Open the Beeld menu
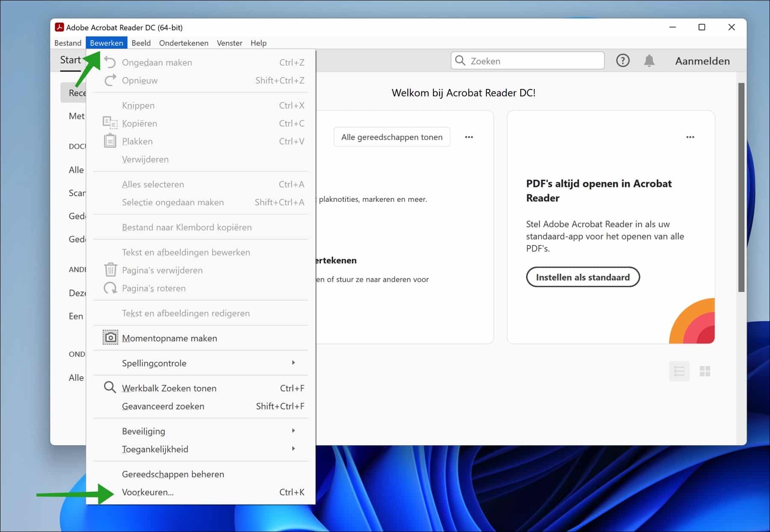 141,43
